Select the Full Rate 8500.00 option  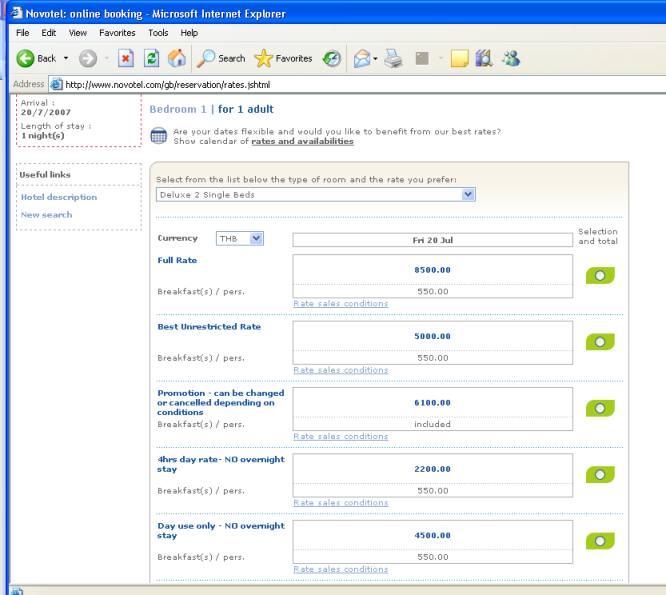[x=600, y=275]
